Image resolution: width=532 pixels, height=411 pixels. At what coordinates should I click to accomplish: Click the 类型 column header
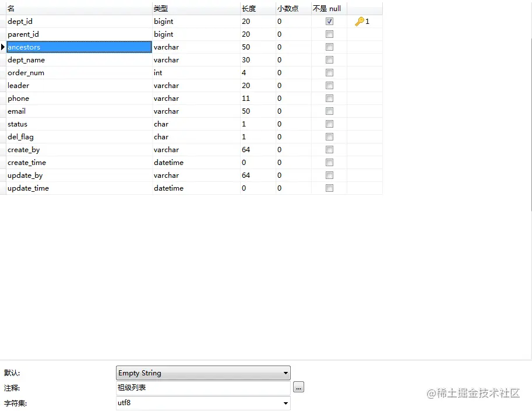pyautogui.click(x=196, y=9)
